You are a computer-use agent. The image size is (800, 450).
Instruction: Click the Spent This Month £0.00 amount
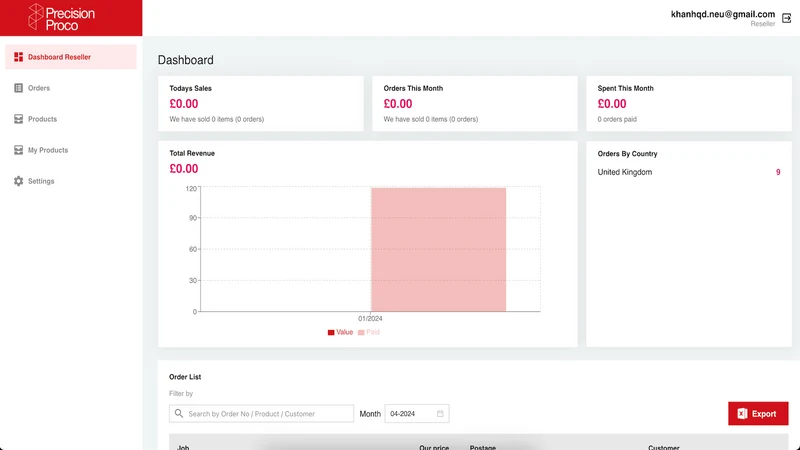[612, 104]
